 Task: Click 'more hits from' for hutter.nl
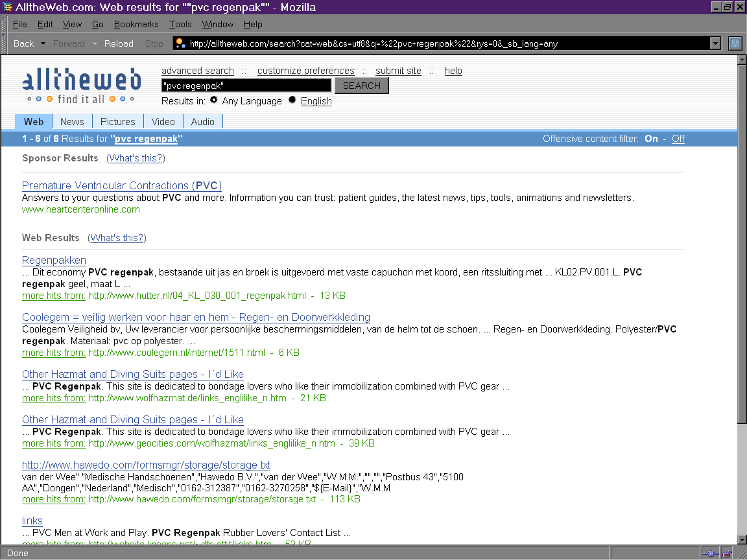(54, 296)
